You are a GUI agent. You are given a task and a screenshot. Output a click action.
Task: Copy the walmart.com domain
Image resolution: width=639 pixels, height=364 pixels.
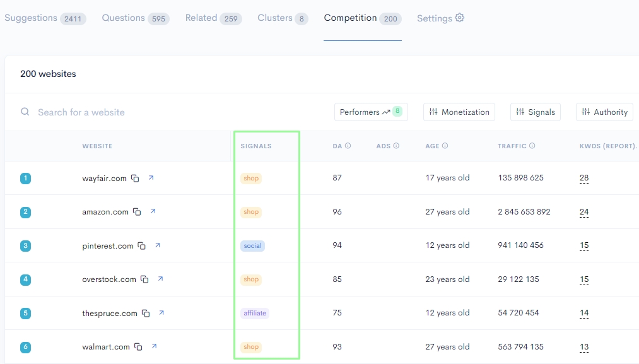(139, 347)
